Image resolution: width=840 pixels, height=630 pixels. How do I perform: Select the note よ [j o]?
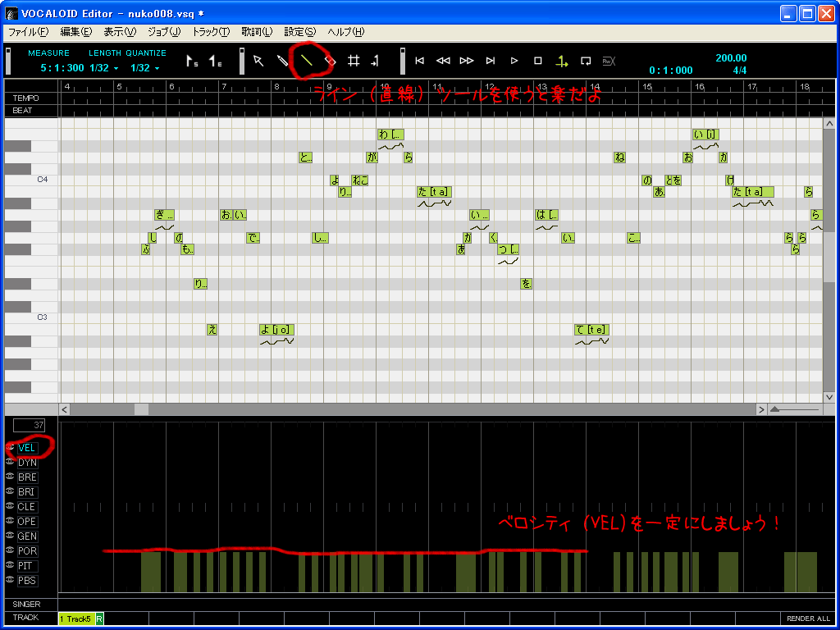pos(277,330)
